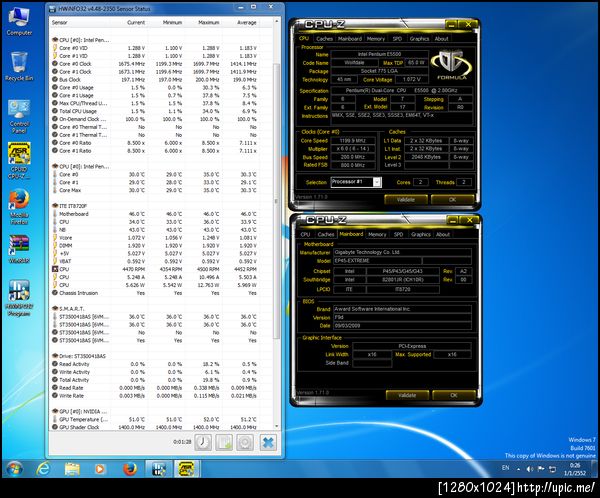Click Validate in CPU-Z processor window

click(x=406, y=199)
